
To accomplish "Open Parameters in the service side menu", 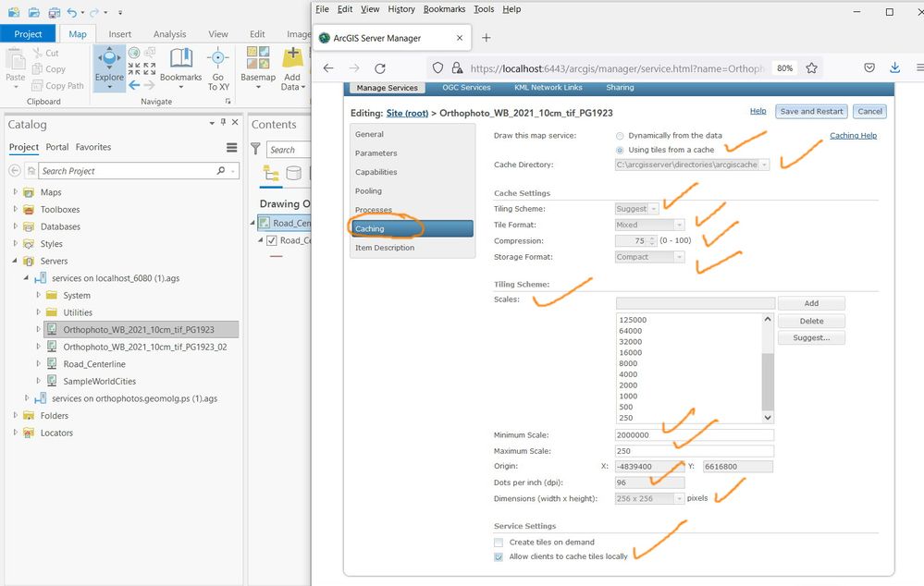I will point(376,153).
